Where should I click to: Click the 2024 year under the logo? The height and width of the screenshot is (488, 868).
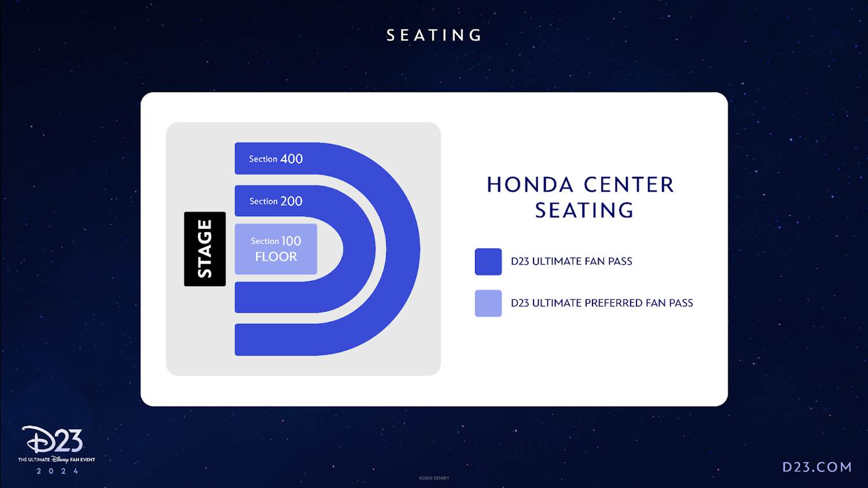(x=57, y=471)
